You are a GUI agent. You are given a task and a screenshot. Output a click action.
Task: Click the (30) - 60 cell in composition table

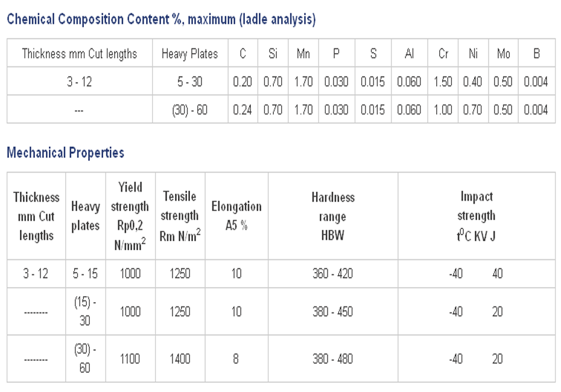[190, 110]
